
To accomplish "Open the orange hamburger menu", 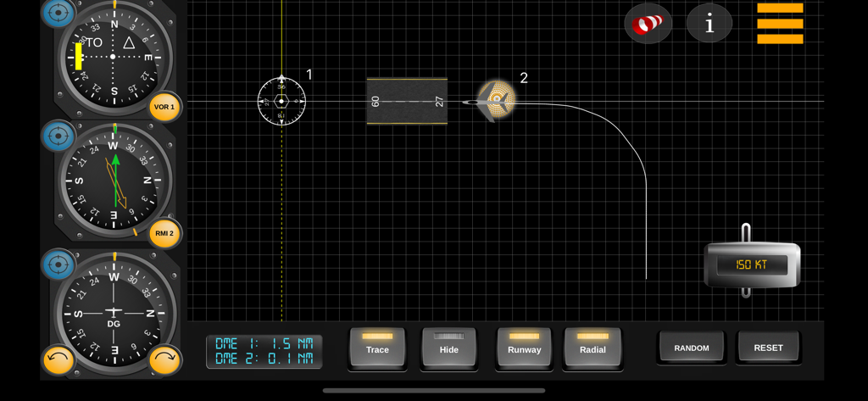I will [780, 24].
